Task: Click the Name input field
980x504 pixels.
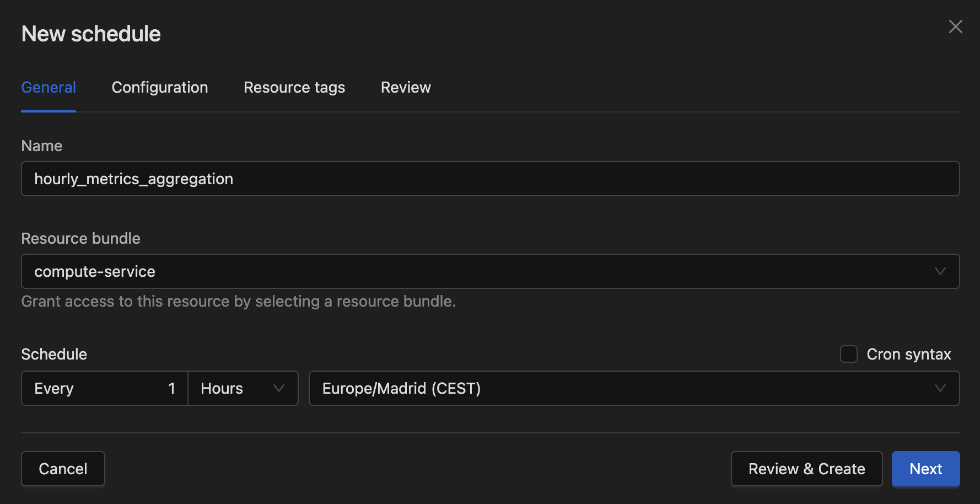Action: click(x=489, y=179)
